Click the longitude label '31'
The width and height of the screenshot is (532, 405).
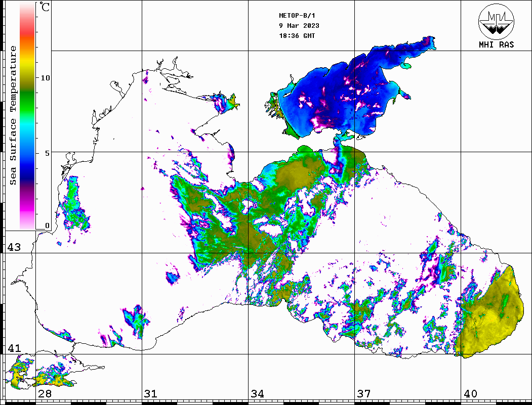point(151,394)
